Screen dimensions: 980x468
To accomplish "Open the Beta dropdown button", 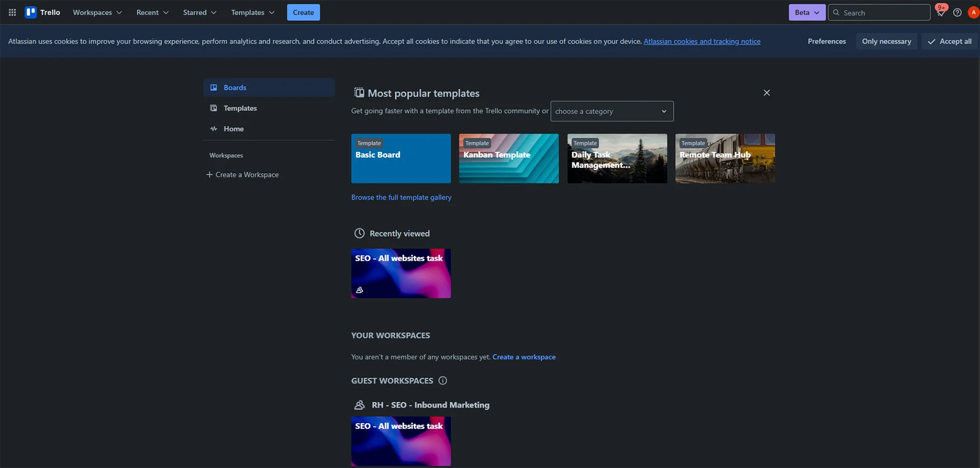I will (807, 12).
